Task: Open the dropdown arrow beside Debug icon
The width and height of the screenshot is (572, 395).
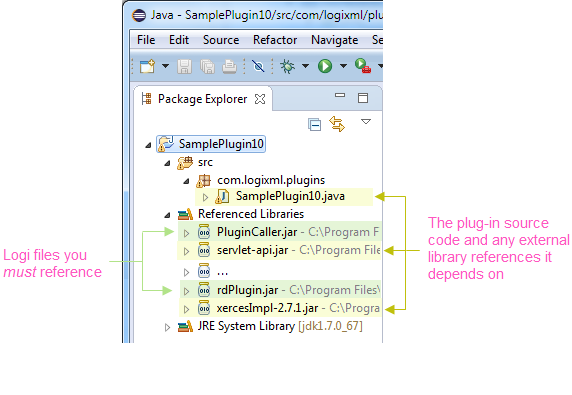Action: [306, 66]
